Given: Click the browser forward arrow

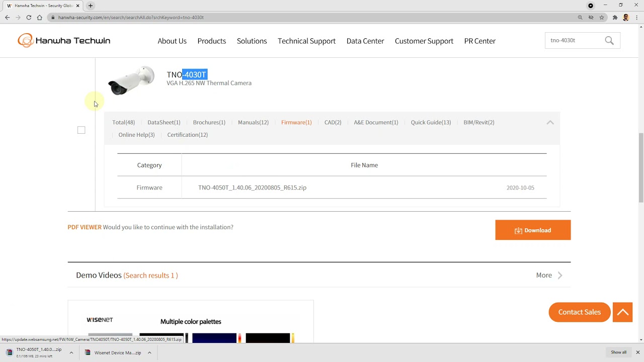Looking at the screenshot, I should [18, 17].
